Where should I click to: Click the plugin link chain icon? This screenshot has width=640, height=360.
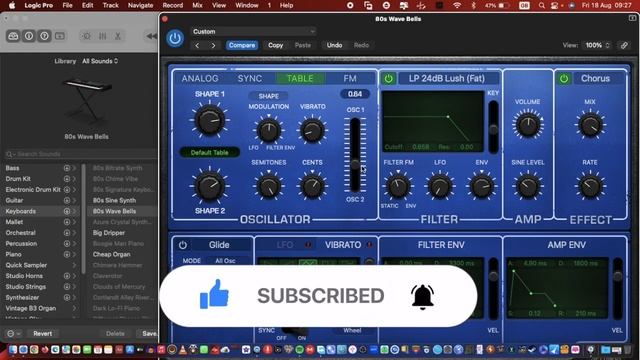624,45
